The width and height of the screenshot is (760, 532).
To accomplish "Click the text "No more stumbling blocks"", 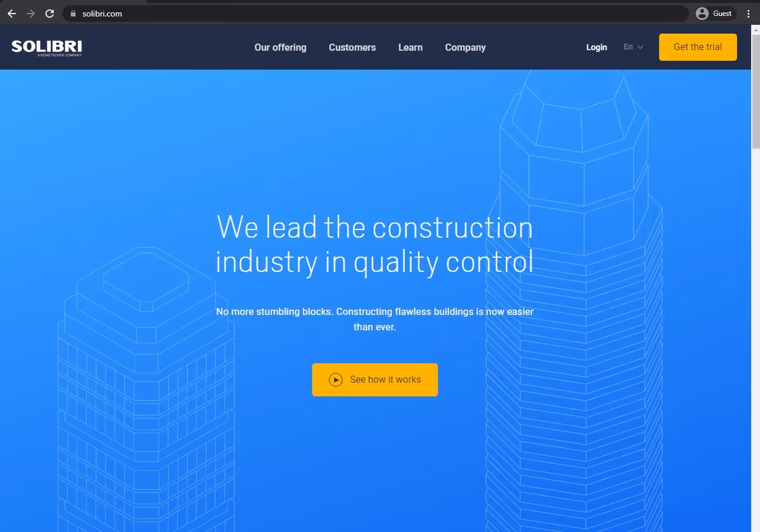I will [274, 311].
